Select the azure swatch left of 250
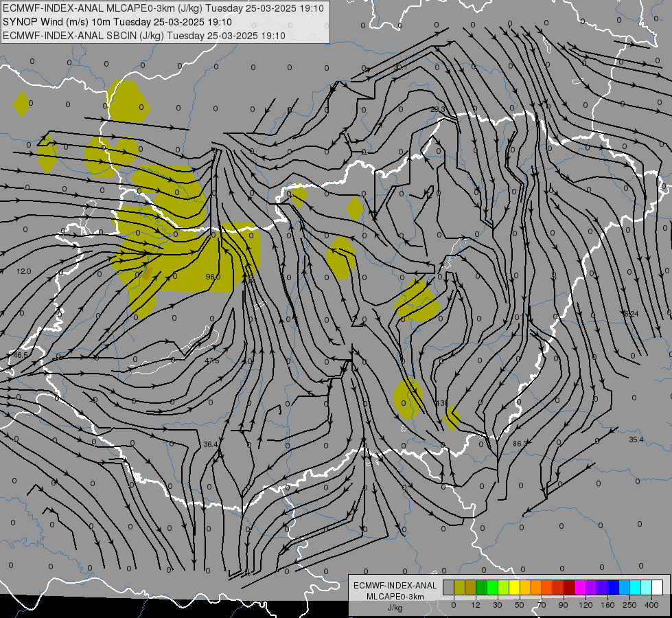 tap(624, 588)
